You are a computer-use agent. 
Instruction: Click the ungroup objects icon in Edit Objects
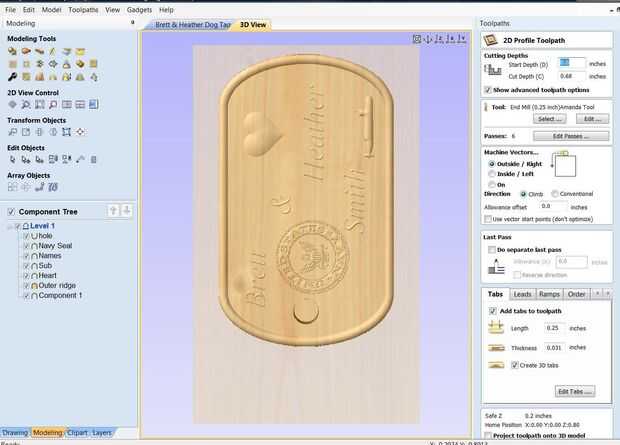point(66,159)
